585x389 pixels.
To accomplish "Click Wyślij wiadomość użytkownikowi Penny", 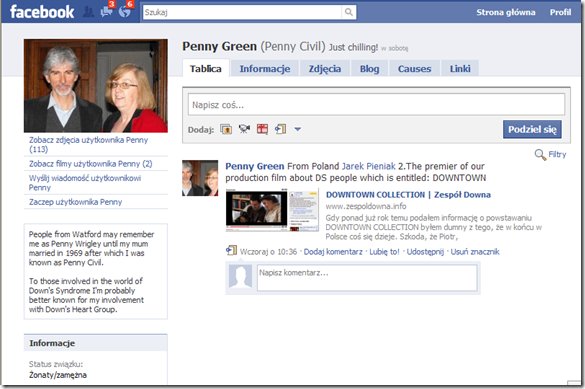I will point(85,183).
